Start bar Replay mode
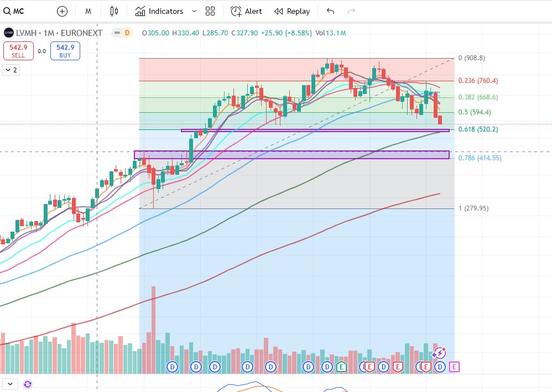552x392 pixels. click(292, 11)
